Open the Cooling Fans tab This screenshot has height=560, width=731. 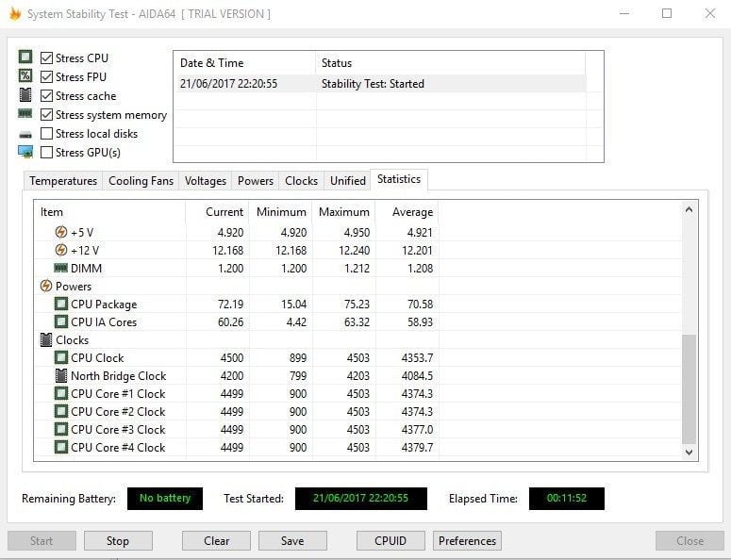coord(141,181)
